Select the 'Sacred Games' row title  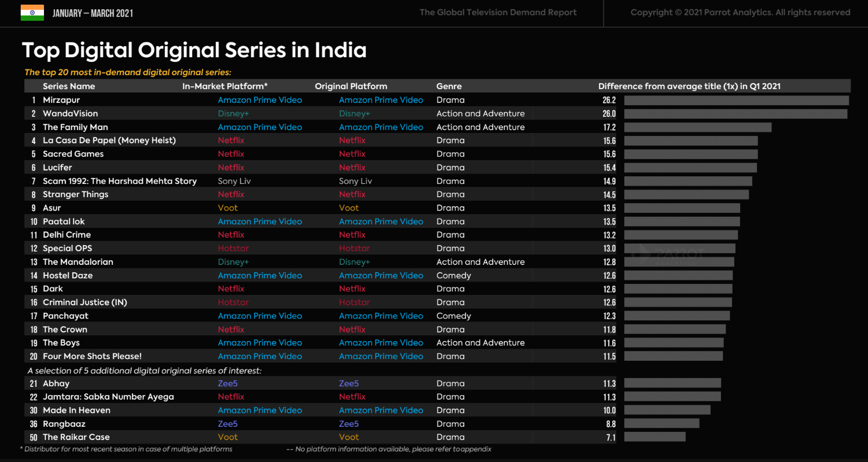pyautogui.click(x=73, y=154)
